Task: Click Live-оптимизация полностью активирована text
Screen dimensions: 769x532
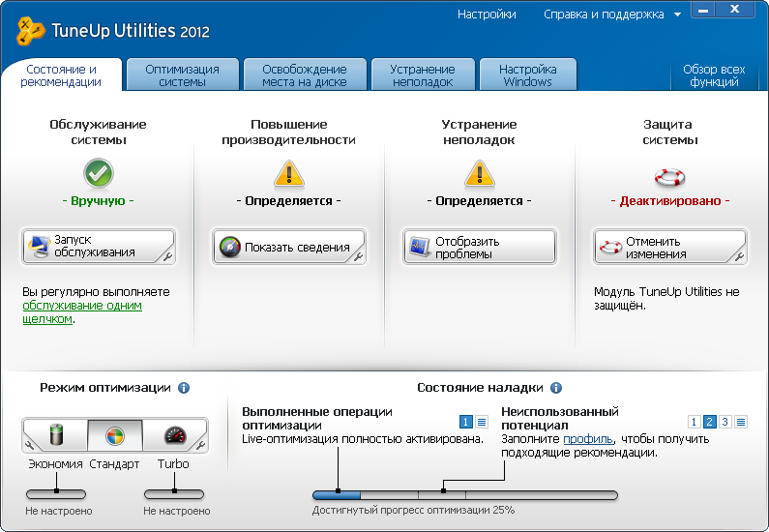Action: 363,439
